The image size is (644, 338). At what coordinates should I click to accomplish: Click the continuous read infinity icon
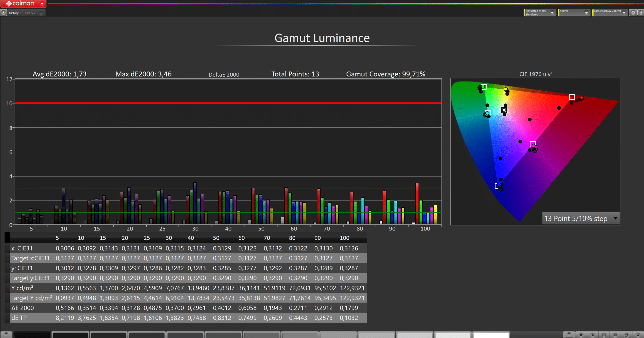[x=615, y=335]
